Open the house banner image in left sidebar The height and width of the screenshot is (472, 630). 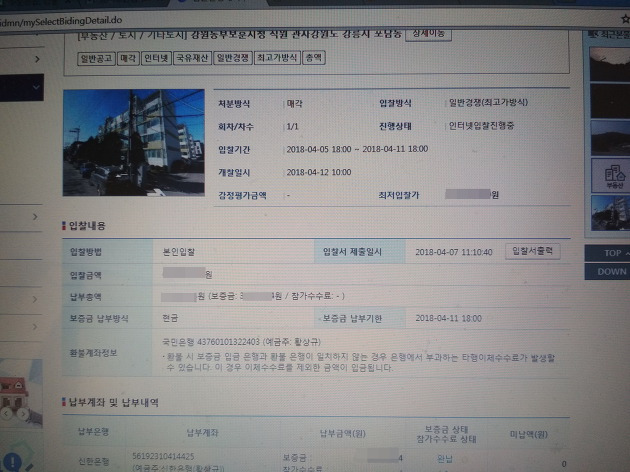tap(21, 393)
